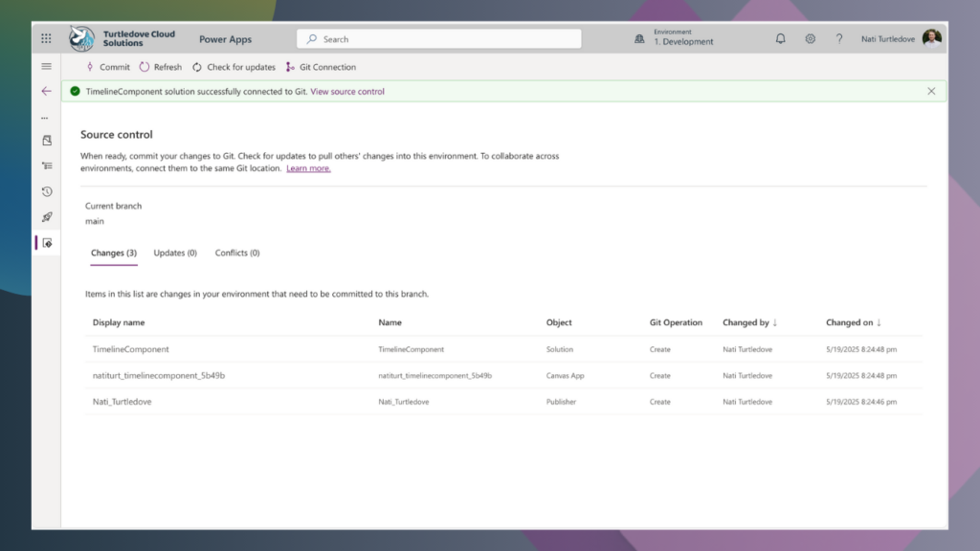Select the pipelines rocket icon in the sidebar
This screenshot has height=551, width=980.
point(46,216)
